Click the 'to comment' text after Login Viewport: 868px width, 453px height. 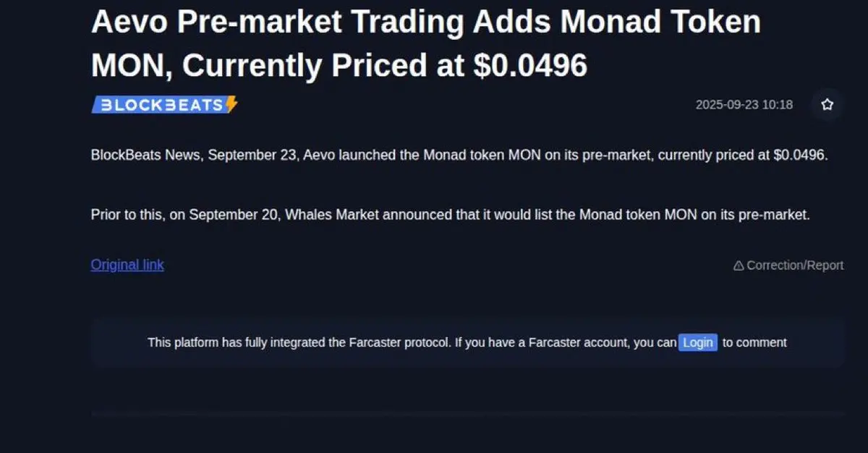754,342
